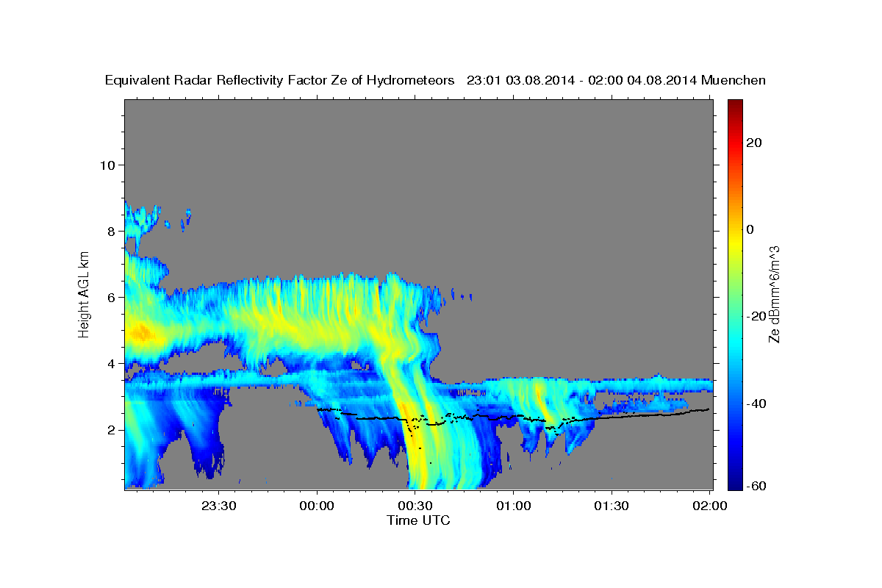Click the '01:30' time tick label

click(x=612, y=506)
